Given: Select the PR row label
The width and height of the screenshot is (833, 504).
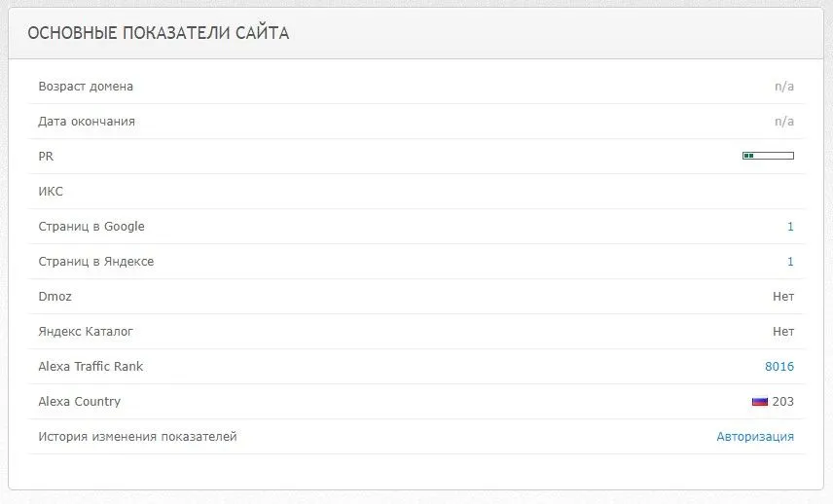Looking at the screenshot, I should click(x=46, y=156).
